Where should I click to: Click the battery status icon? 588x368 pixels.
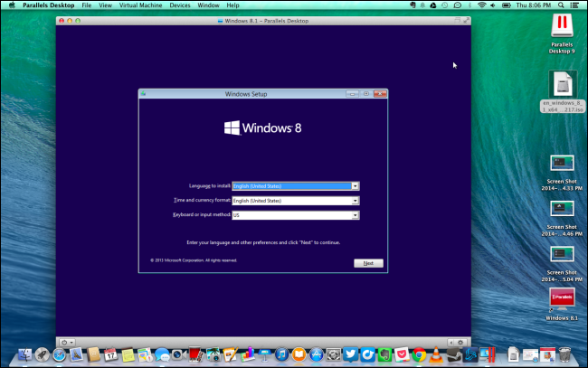point(507,5)
